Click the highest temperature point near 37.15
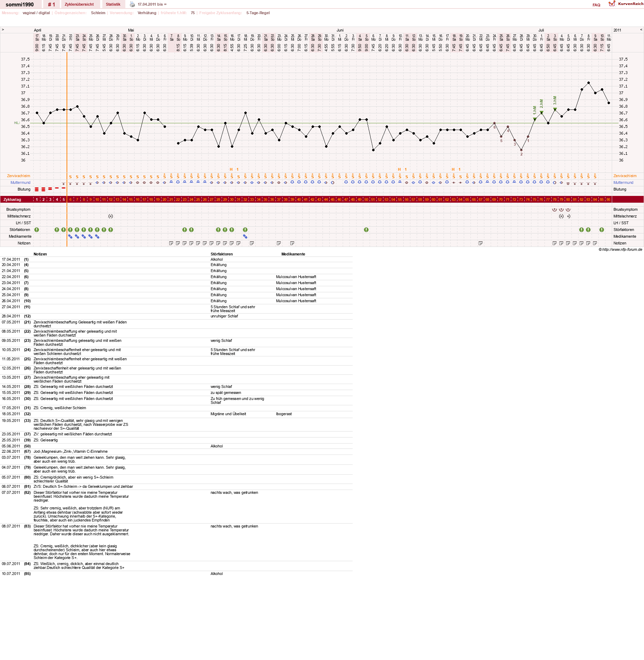 [x=588, y=83]
